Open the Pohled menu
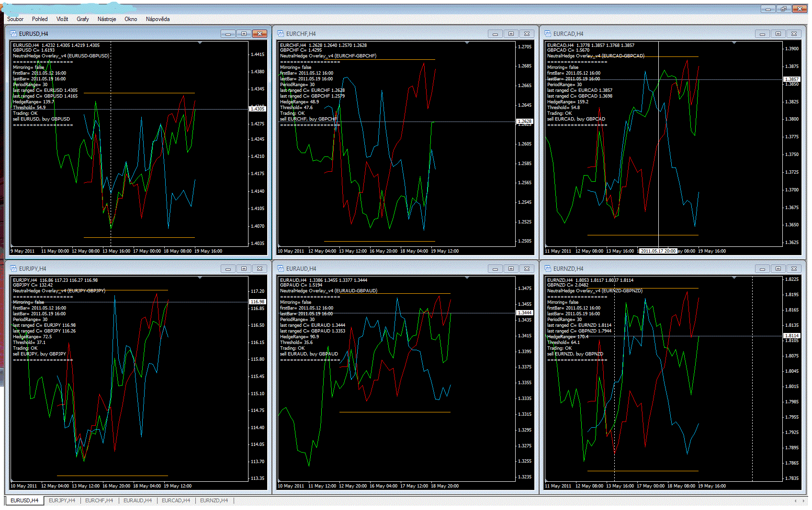The image size is (812, 510). point(40,19)
